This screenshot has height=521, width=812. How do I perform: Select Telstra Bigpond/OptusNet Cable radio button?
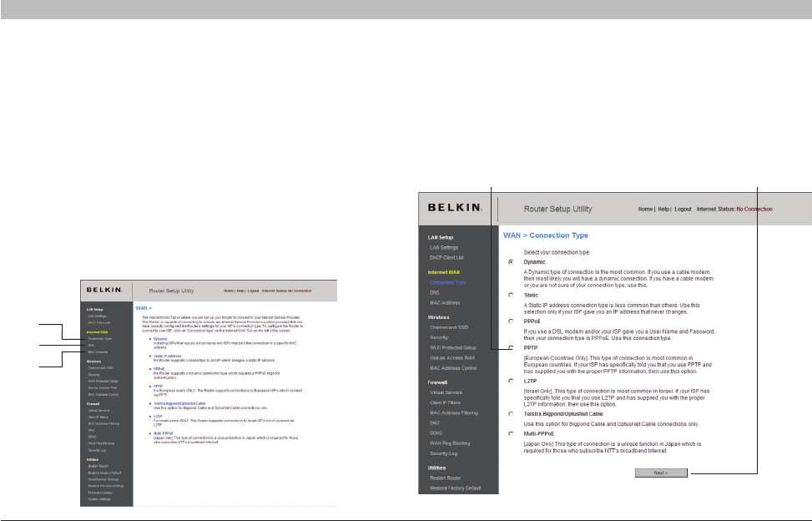tap(511, 414)
